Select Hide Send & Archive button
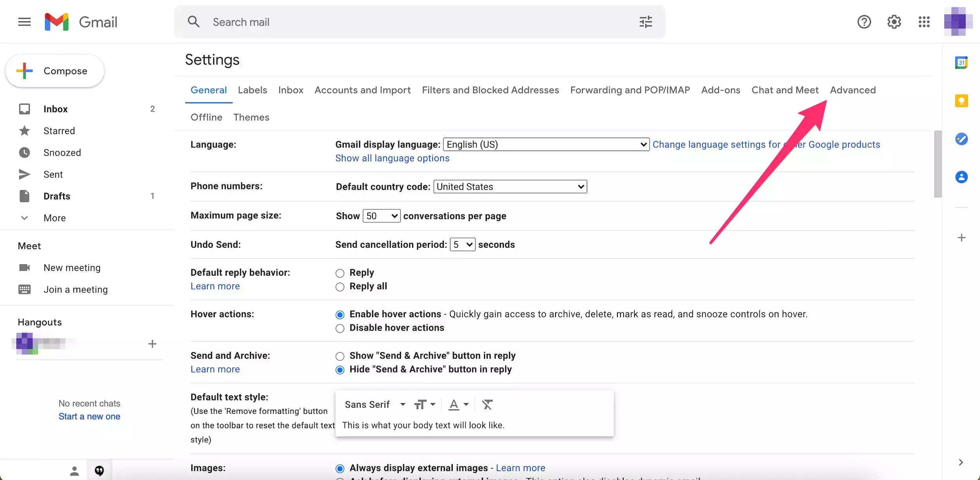This screenshot has width=980, height=480. coord(340,370)
